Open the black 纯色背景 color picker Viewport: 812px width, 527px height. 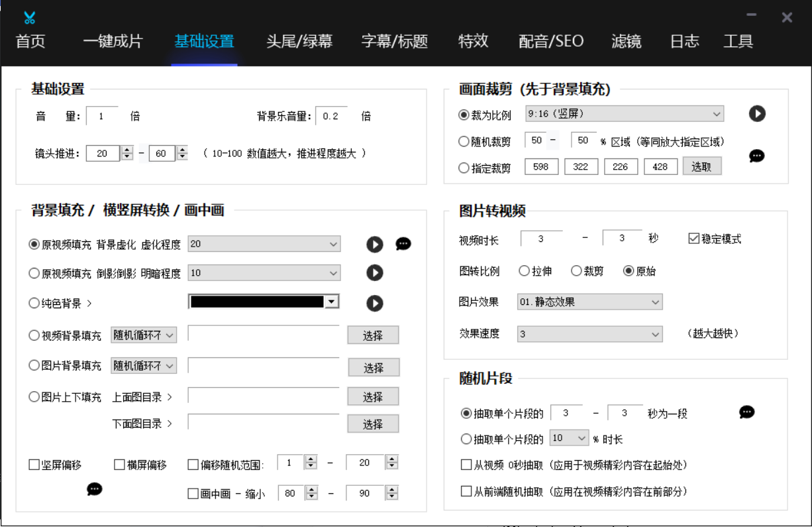264,302
